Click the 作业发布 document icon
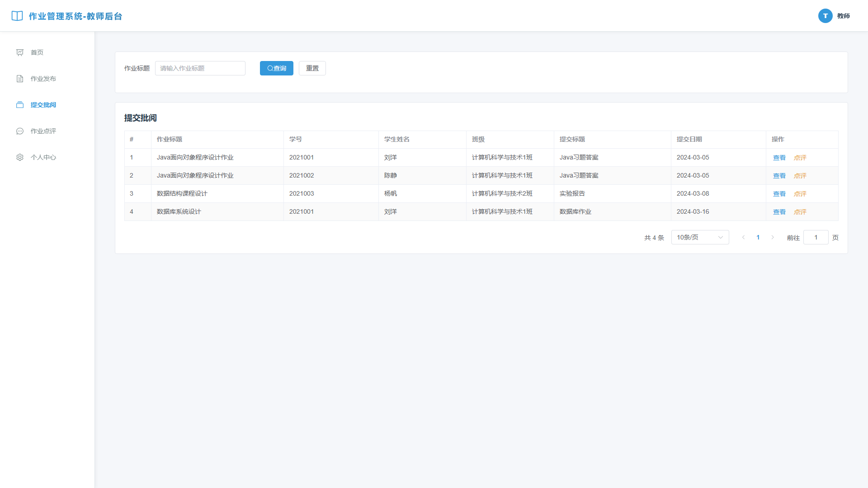This screenshot has width=868, height=488. [20, 79]
